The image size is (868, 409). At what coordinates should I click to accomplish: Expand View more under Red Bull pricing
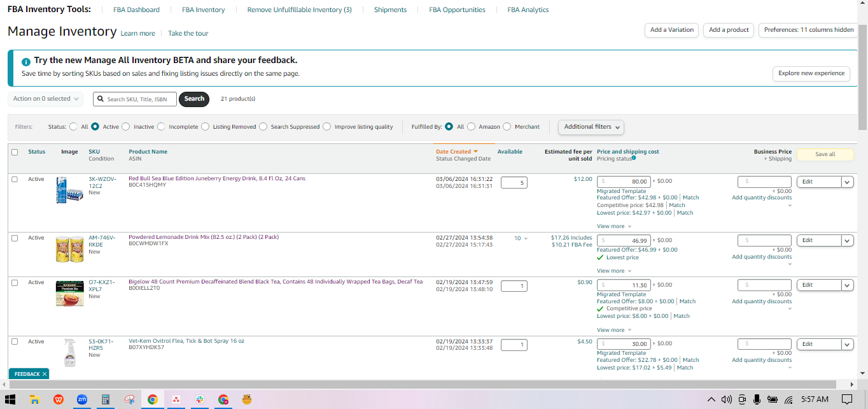coord(614,226)
